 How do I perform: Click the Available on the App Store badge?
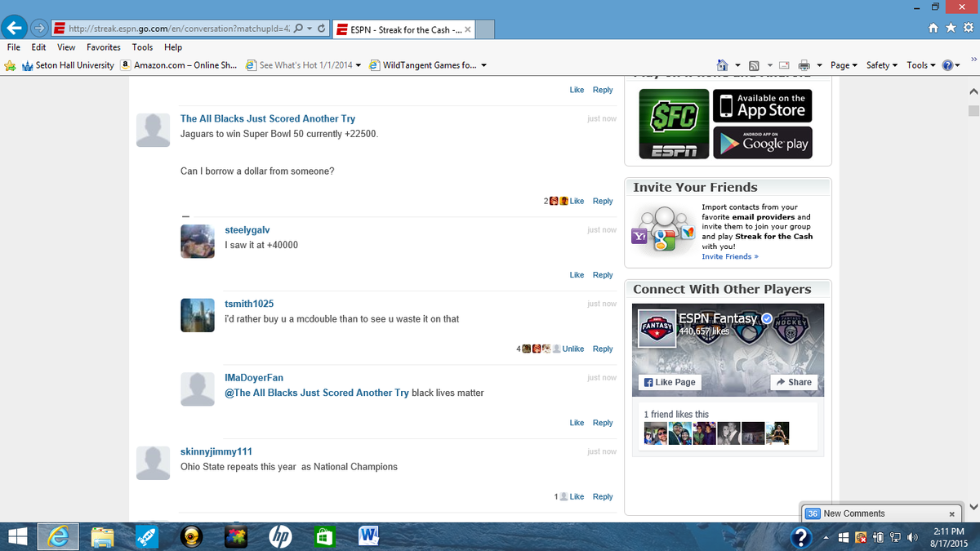(x=763, y=105)
